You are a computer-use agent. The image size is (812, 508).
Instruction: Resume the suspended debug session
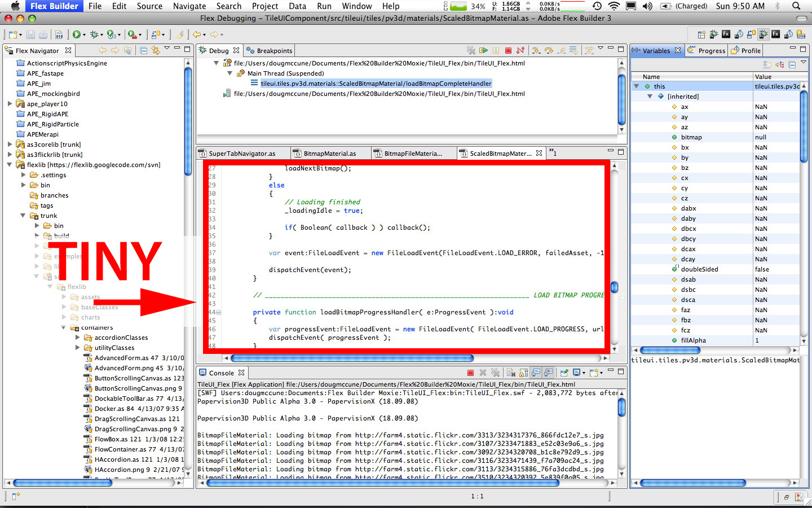point(483,50)
